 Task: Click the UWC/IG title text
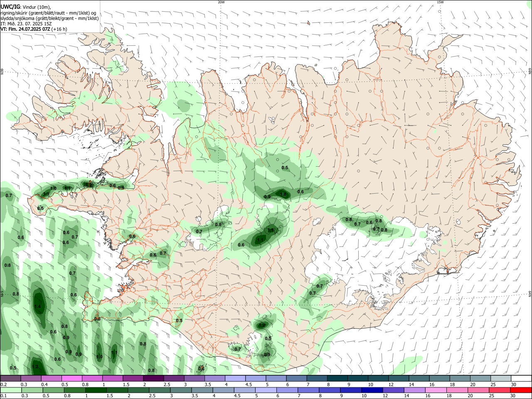point(10,7)
